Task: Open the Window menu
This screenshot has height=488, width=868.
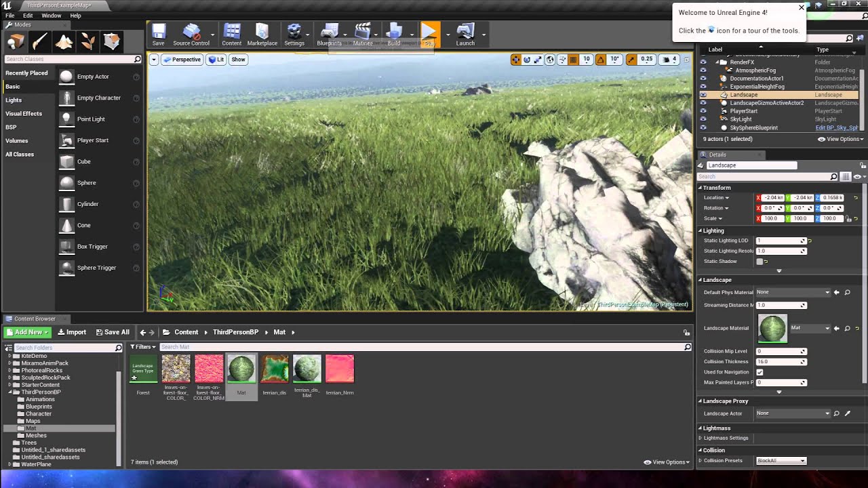Action: click(52, 16)
